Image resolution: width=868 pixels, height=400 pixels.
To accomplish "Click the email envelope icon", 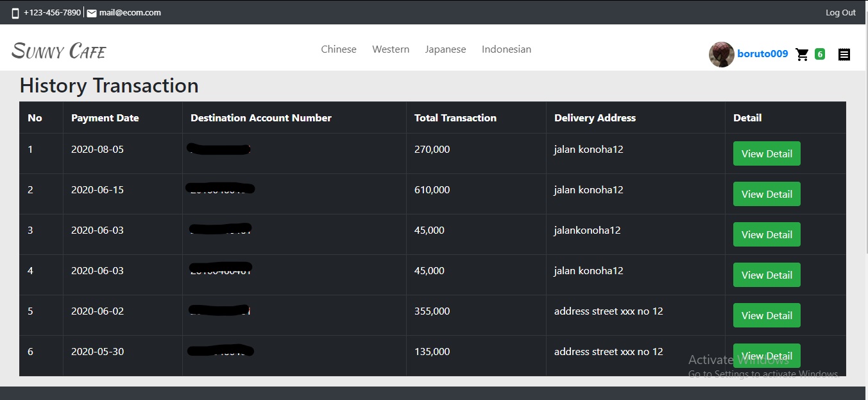I will tap(92, 13).
